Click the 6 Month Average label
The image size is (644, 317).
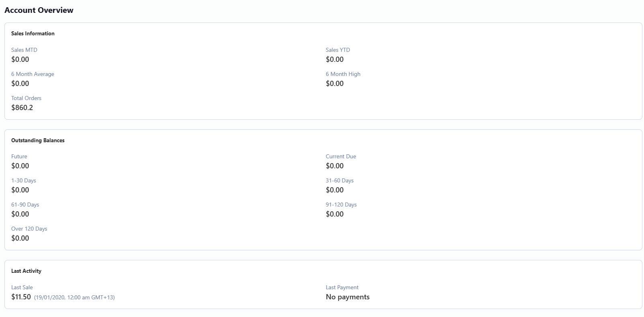tap(33, 74)
